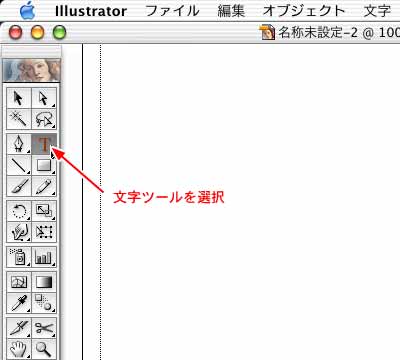Zoom the window with green button
This screenshot has height=360, width=400.
pyautogui.click(x=60, y=33)
